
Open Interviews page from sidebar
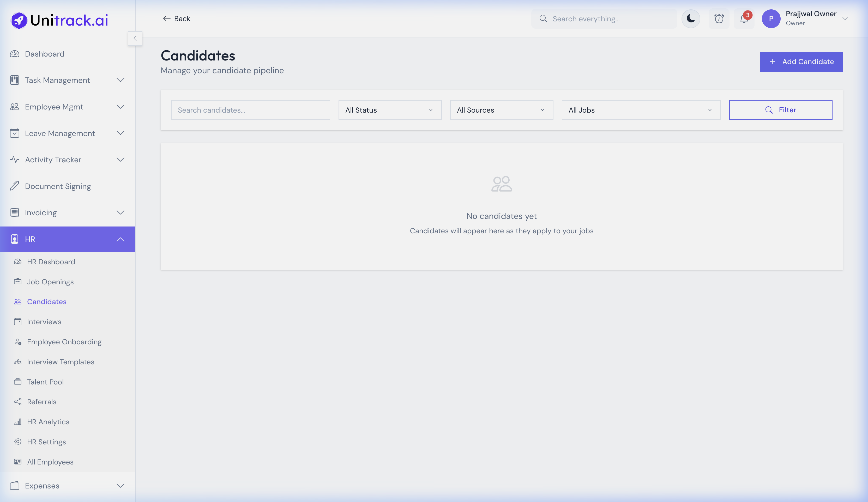click(x=44, y=322)
